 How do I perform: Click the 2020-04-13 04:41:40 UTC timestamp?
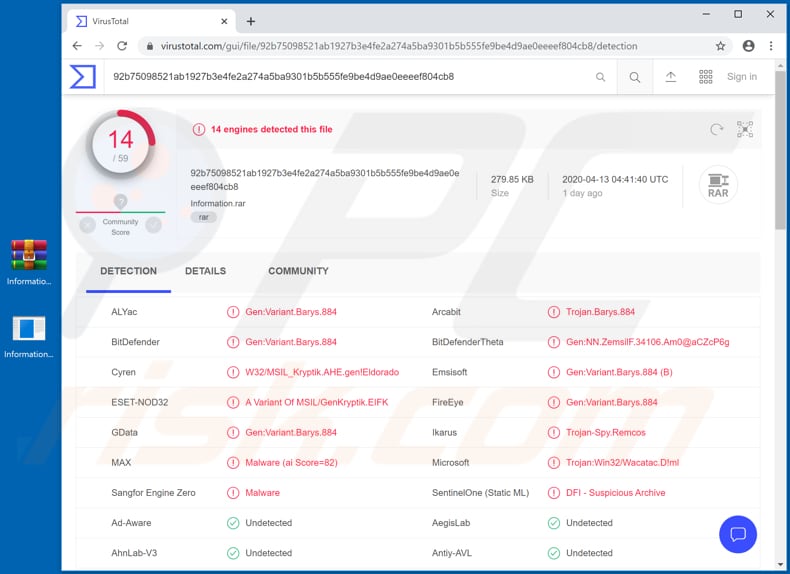[x=615, y=179]
